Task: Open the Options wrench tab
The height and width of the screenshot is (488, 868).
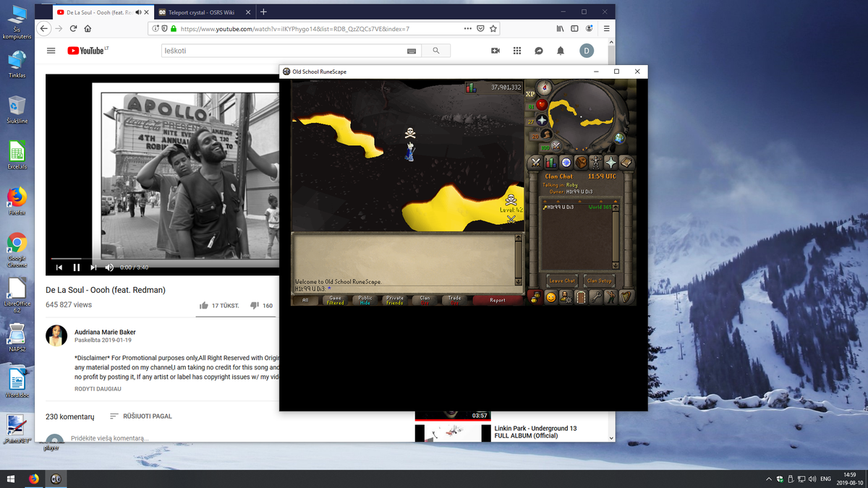Action: [x=596, y=297]
